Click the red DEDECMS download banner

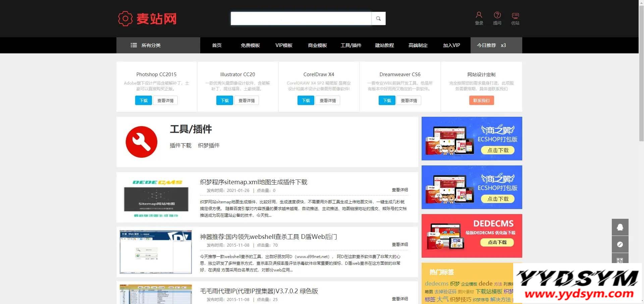pyautogui.click(x=472, y=236)
